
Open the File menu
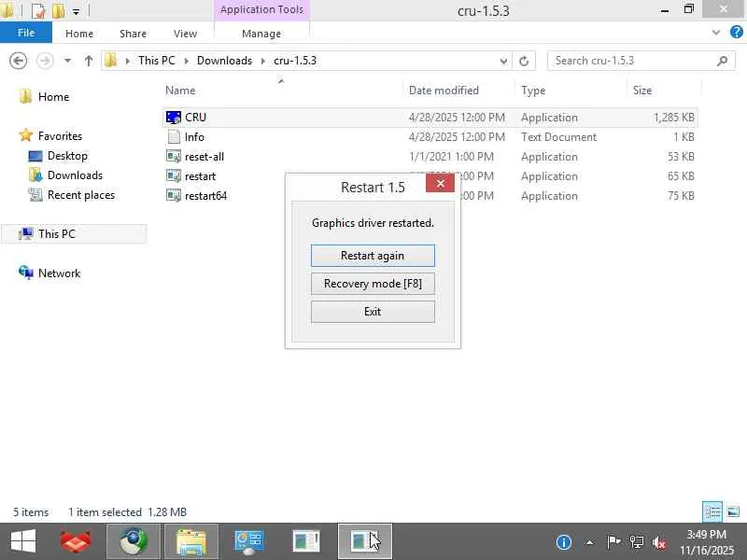click(x=26, y=33)
